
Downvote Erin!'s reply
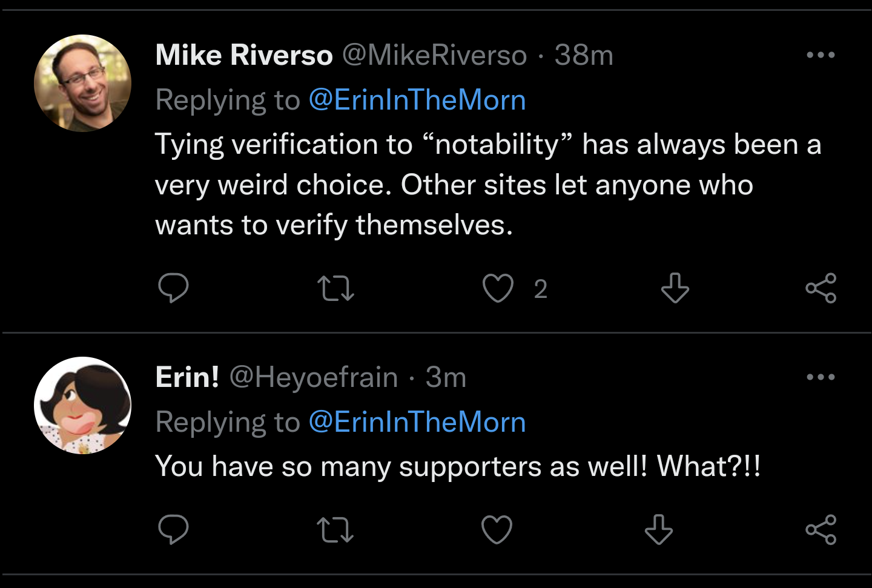pos(659,530)
